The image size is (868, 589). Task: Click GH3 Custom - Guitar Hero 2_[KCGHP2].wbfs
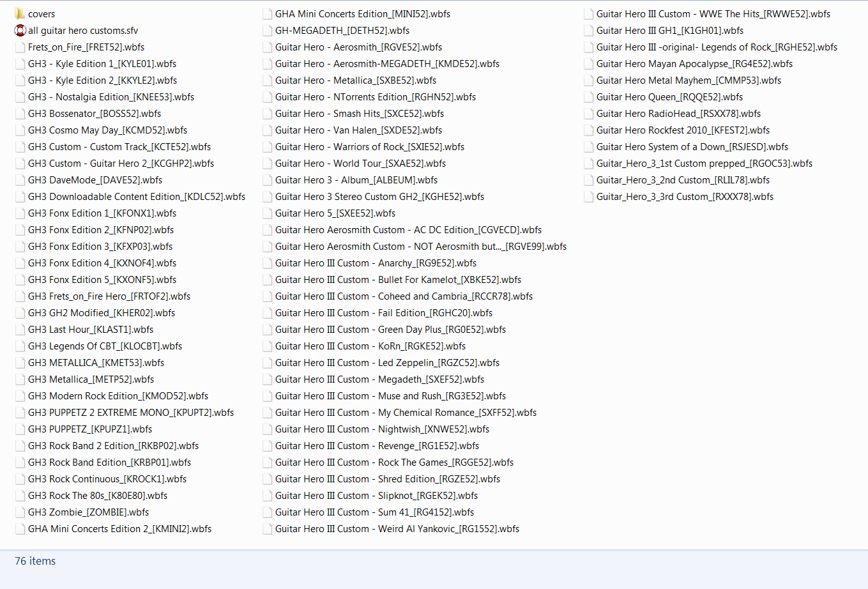[121, 163]
